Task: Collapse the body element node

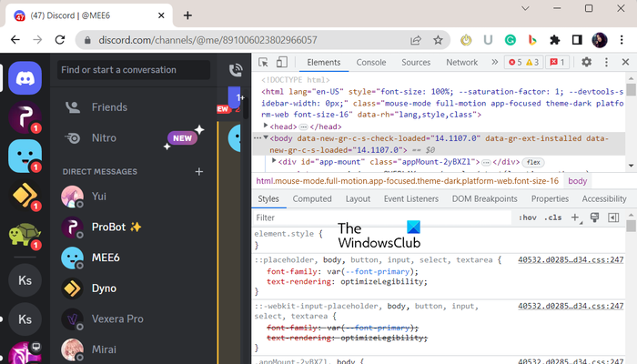Action: click(266, 137)
